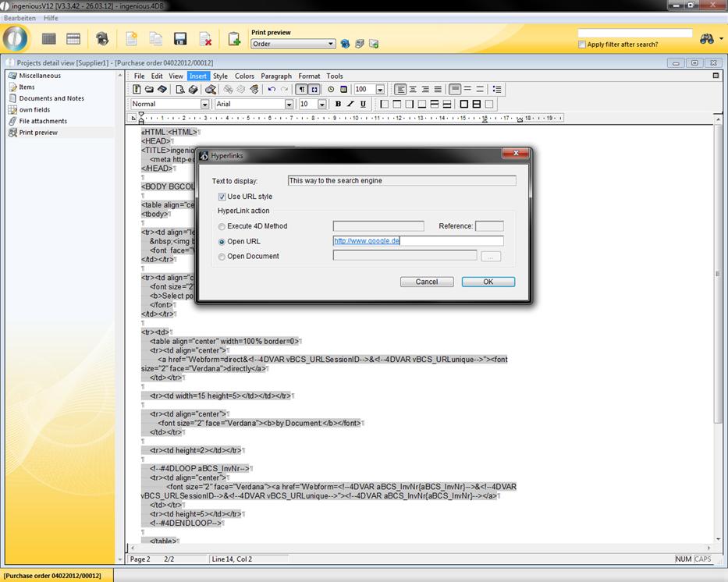Open the Print preview Order dropdown
Image resolution: width=728 pixels, height=582 pixels.
tap(332, 44)
